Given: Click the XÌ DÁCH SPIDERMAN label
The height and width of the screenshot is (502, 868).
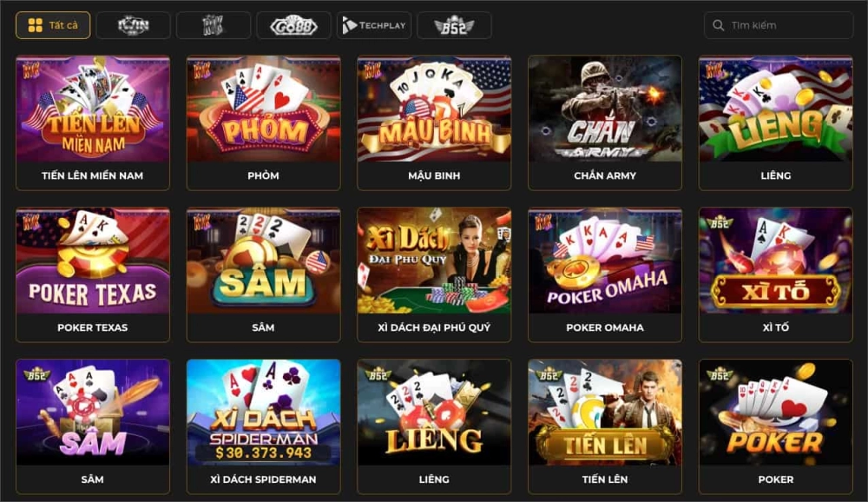Looking at the screenshot, I should pos(264,479).
